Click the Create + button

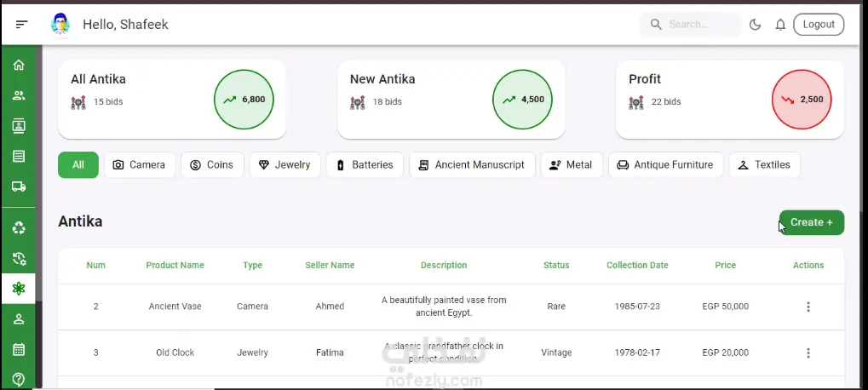coord(811,222)
